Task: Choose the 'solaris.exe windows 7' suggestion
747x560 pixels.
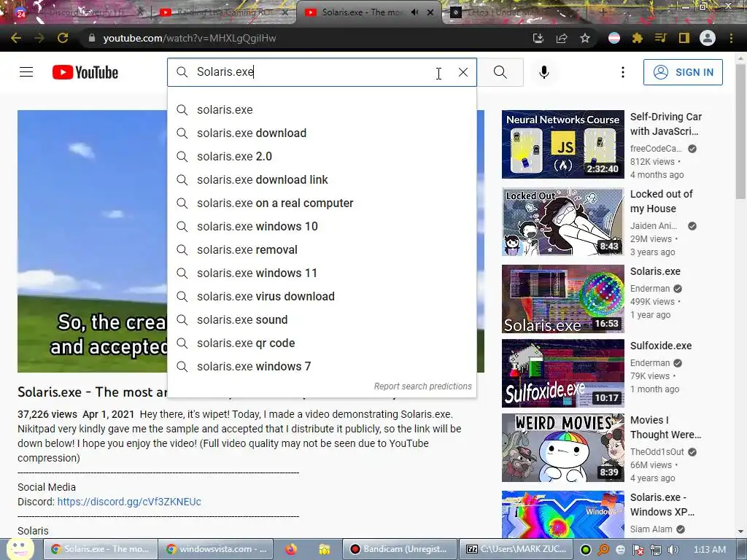Action: click(x=322, y=366)
